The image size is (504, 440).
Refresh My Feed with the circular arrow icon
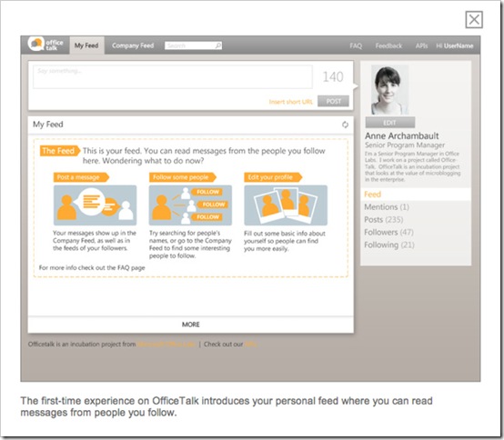(345, 125)
